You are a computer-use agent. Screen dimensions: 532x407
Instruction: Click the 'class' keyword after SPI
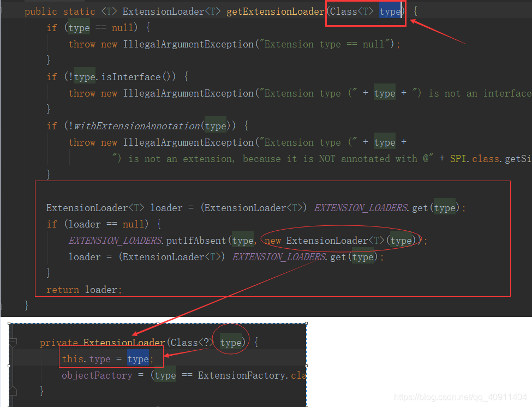pos(486,159)
